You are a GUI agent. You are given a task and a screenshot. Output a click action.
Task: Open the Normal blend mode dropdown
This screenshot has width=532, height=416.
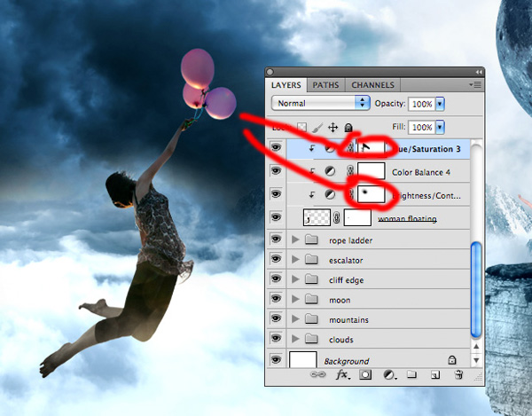(321, 103)
